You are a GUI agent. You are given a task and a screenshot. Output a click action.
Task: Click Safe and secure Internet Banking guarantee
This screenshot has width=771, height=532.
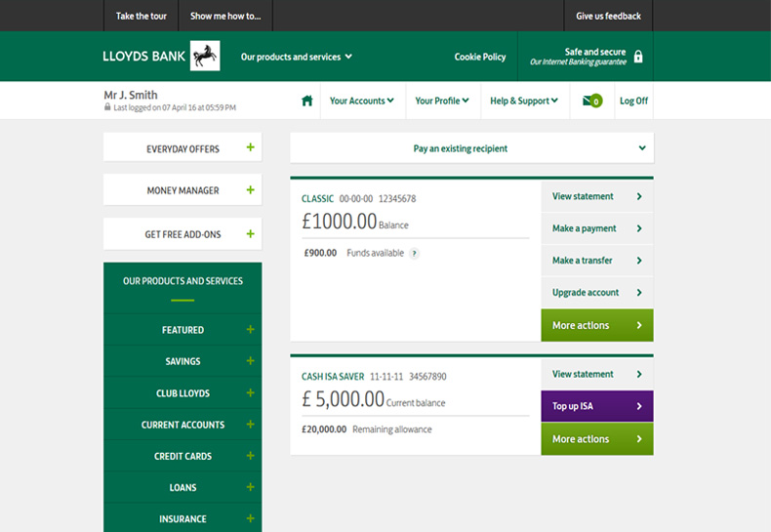pos(586,57)
